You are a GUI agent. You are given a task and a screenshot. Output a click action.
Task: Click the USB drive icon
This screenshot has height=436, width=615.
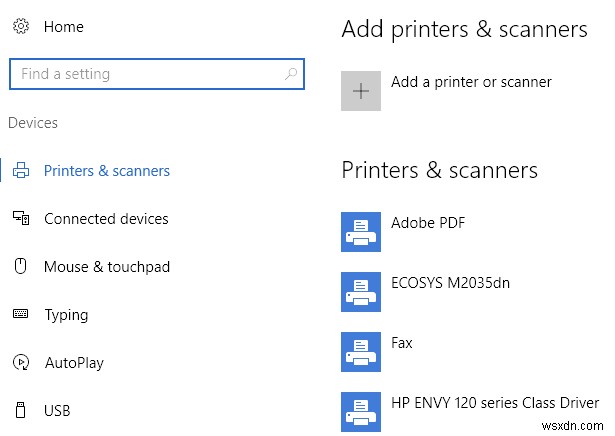tap(20, 410)
